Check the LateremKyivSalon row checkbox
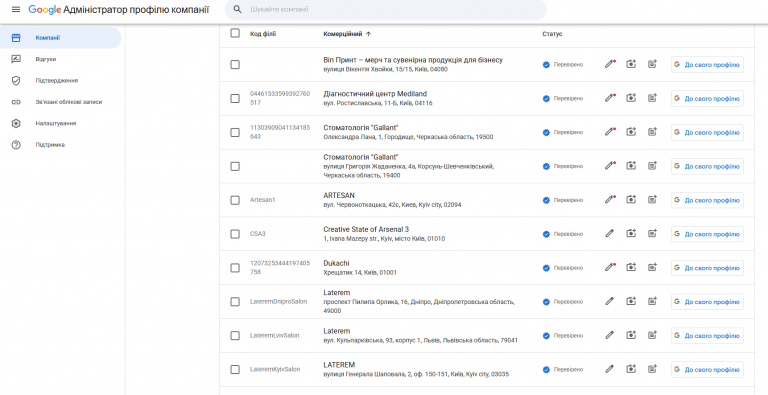Image resolution: width=768 pixels, height=395 pixels. coord(235,369)
